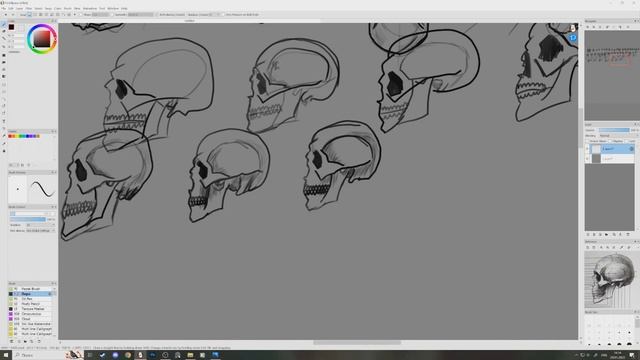Click the delete brush icon below brush list
The height and width of the screenshot is (360, 640).
click(39, 341)
